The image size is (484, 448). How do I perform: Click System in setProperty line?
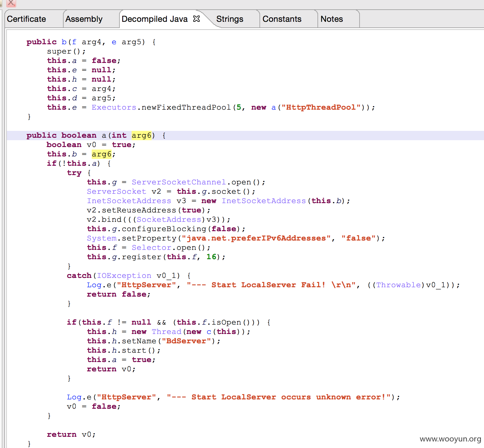click(102, 238)
